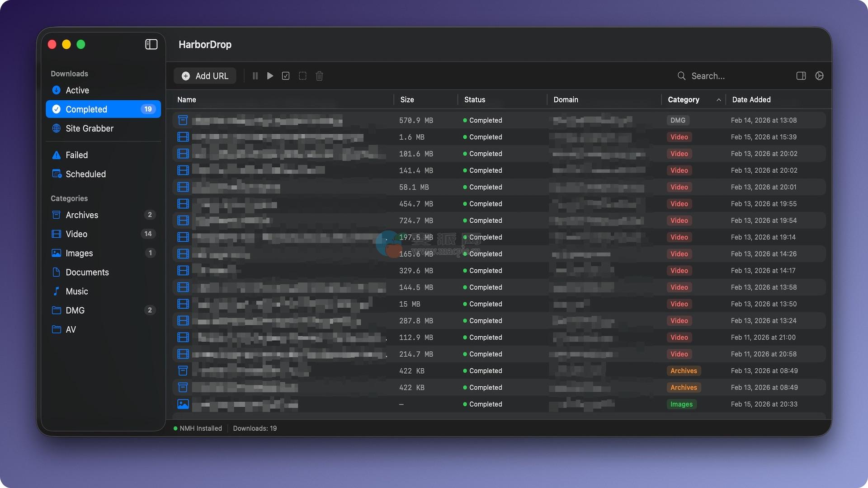Open settings via the gear icon

pos(819,76)
